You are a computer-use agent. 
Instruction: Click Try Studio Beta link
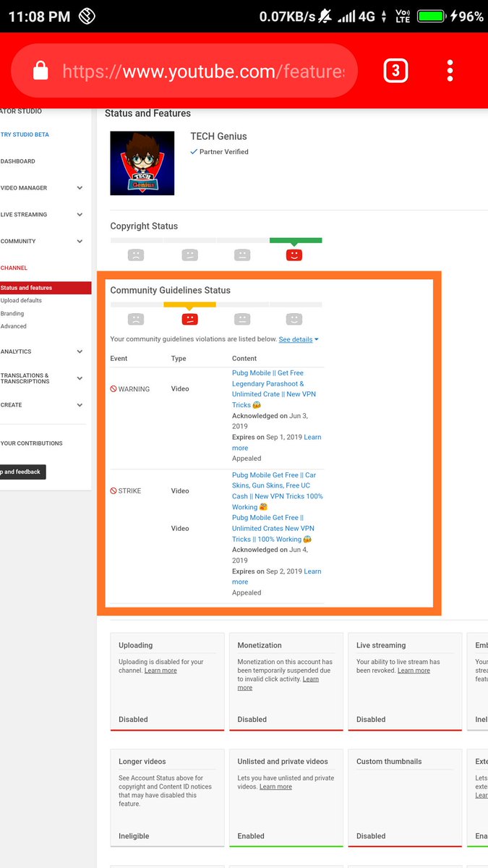(x=25, y=135)
